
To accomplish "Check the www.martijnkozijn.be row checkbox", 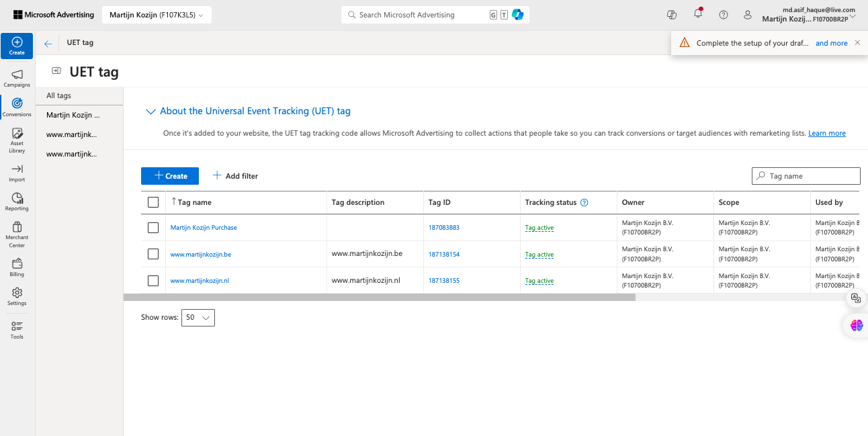I will [153, 254].
